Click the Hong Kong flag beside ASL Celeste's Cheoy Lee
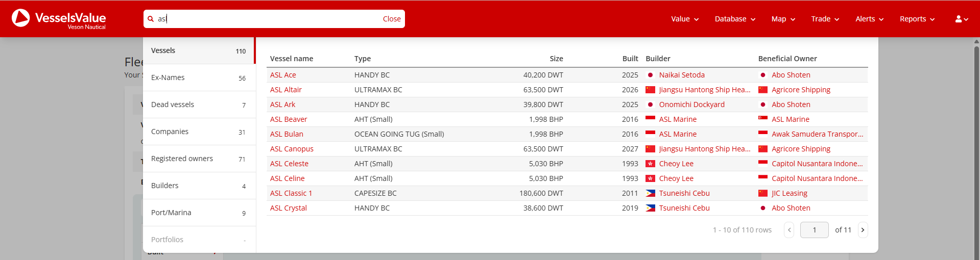The image size is (980, 260). 650,164
